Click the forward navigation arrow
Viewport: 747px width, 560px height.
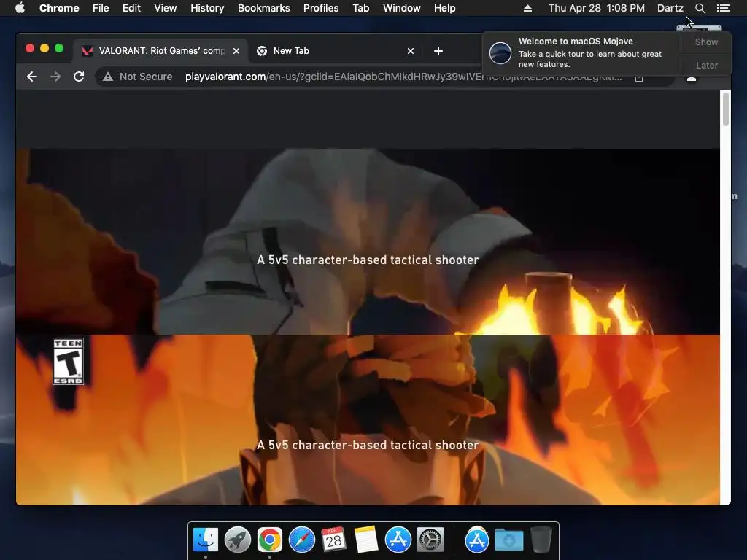55,77
